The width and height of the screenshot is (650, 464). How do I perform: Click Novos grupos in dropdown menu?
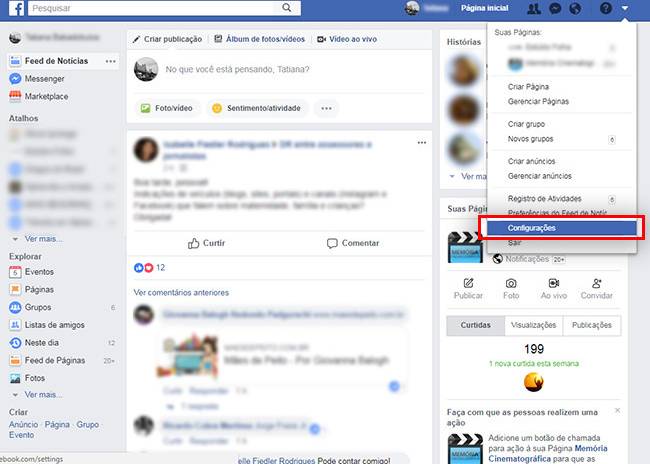pyautogui.click(x=530, y=139)
